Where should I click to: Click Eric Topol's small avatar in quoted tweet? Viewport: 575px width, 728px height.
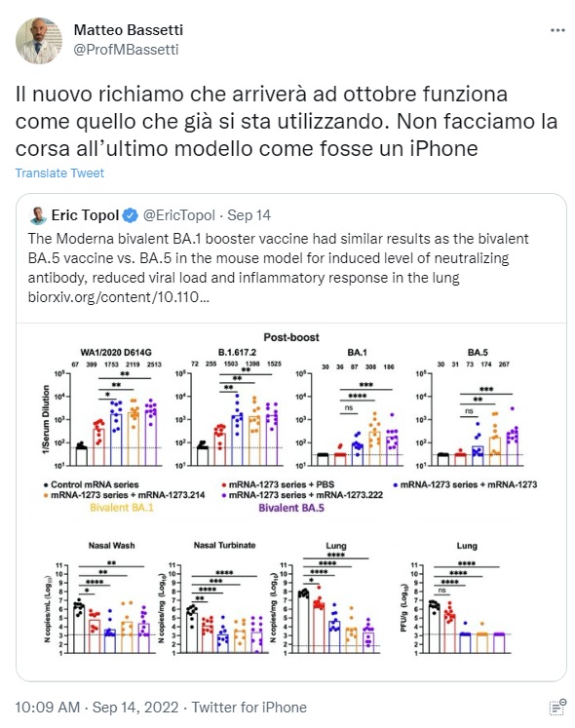(38, 215)
